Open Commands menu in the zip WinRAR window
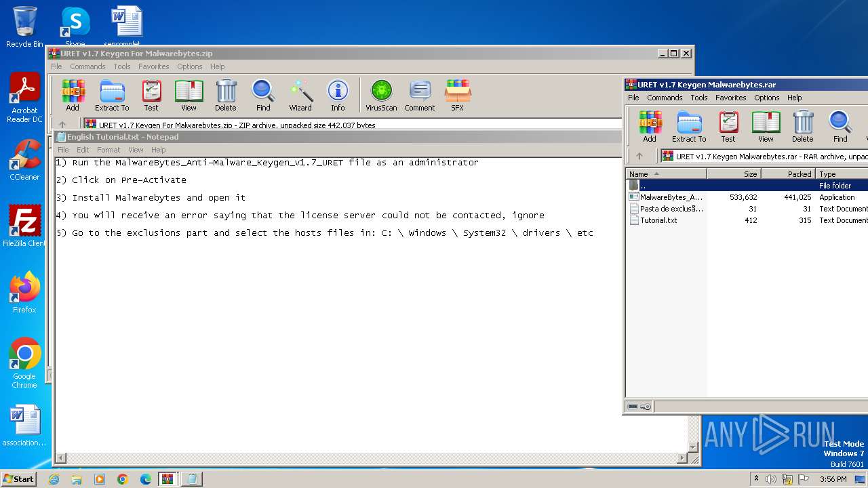868x488 pixels. pyautogui.click(x=87, y=66)
